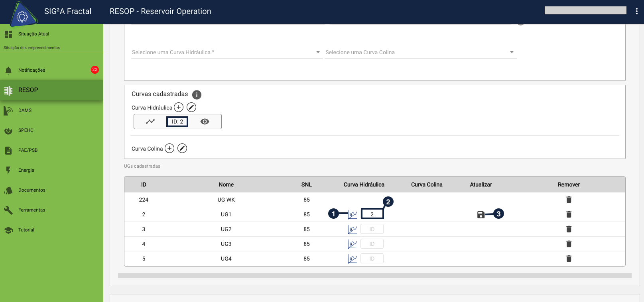The height and width of the screenshot is (302, 644).
Task: Open the three-dot menu in header
Action: (636, 11)
